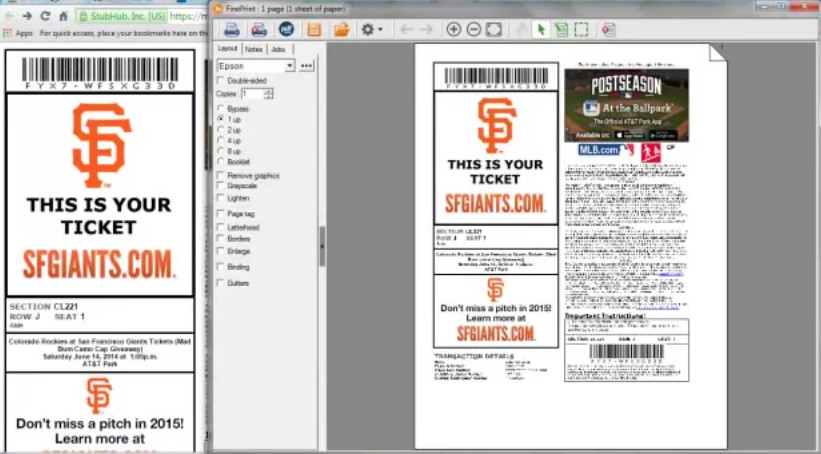Click the barcode on the browser ticket

pos(100,70)
